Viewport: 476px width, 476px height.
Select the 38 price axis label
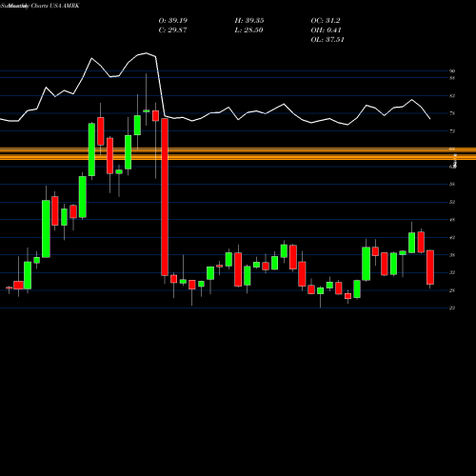tap(452, 255)
